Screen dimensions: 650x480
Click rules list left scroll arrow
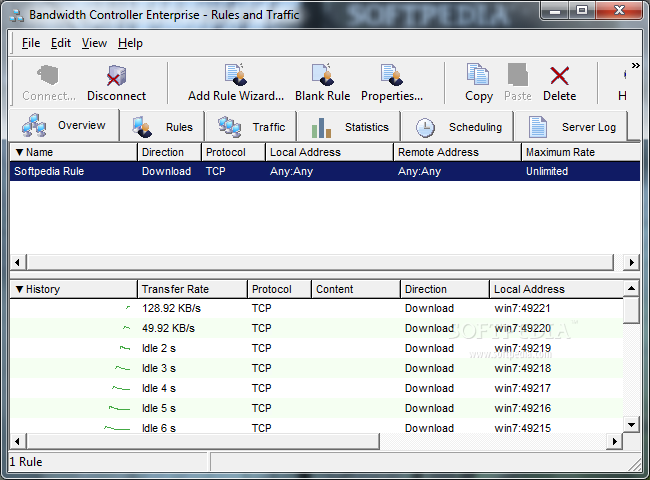(17, 262)
